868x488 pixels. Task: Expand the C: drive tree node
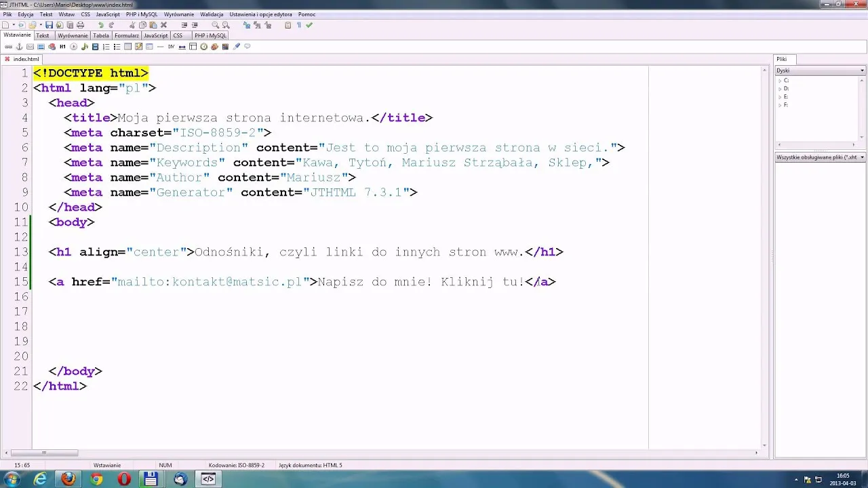click(x=780, y=81)
